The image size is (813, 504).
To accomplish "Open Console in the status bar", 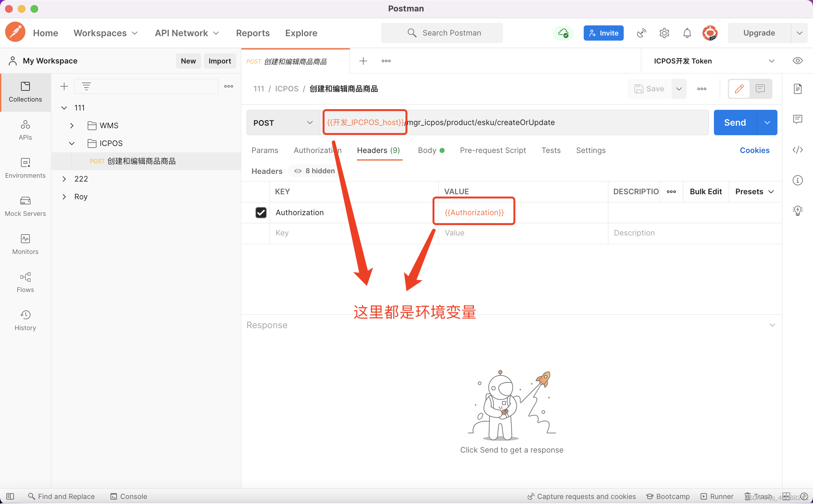I will (129, 496).
